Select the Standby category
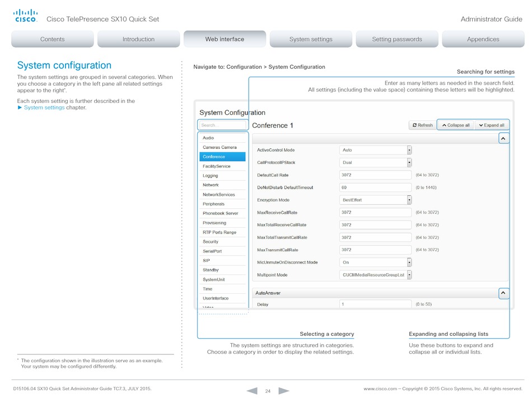The image size is (532, 398). click(x=222, y=270)
